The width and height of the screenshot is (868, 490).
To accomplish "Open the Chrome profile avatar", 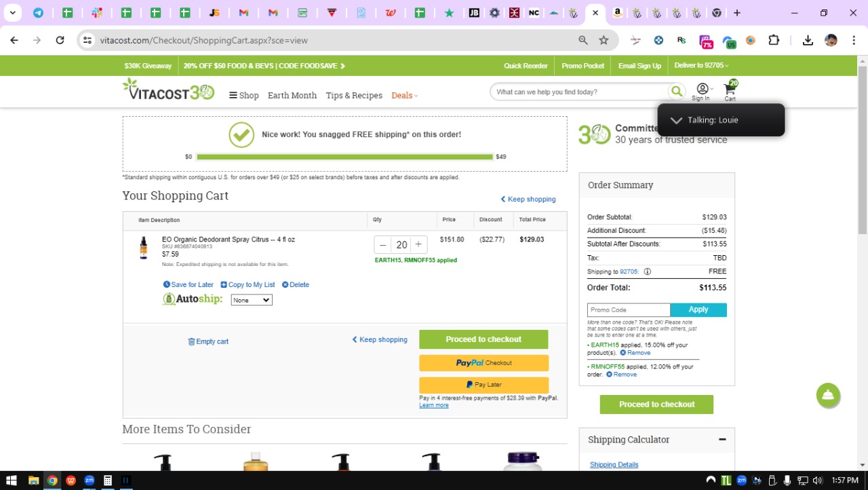I will tap(831, 40).
